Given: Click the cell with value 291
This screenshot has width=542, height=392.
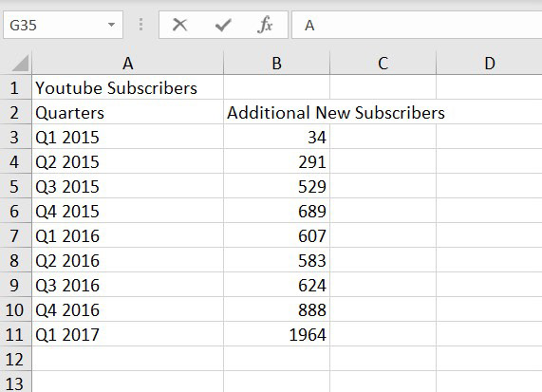Looking at the screenshot, I should 277,161.
